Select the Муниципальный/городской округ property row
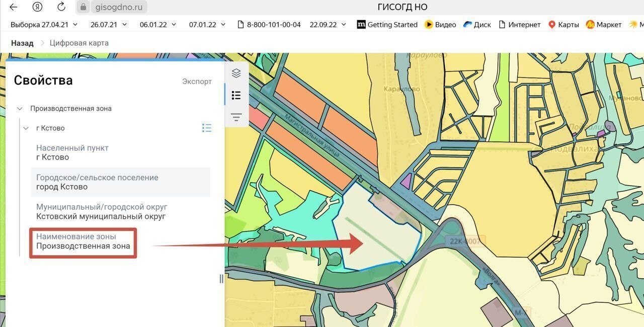This screenshot has height=327, width=644. (x=120, y=212)
